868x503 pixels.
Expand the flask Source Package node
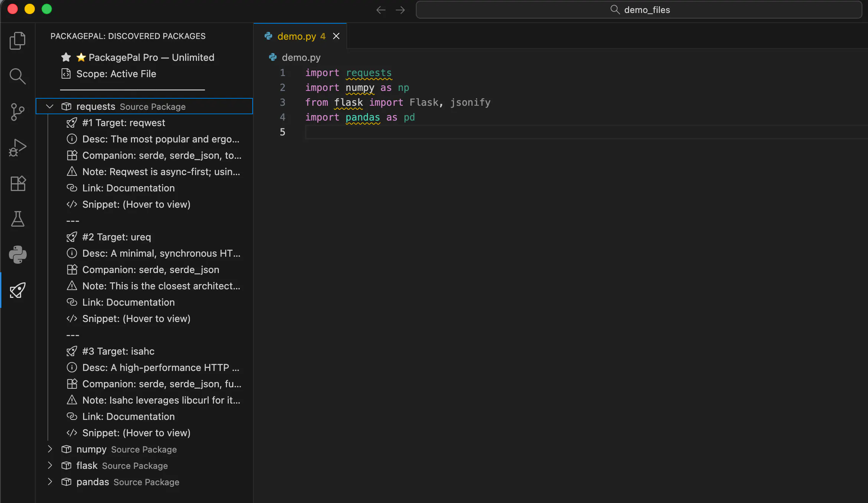pos(50,466)
